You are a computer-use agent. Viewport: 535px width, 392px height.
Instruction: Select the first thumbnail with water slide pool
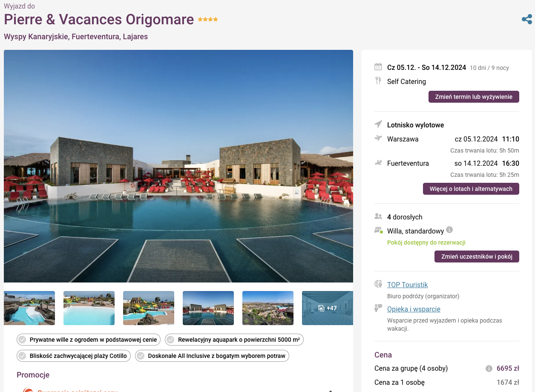[29, 308]
